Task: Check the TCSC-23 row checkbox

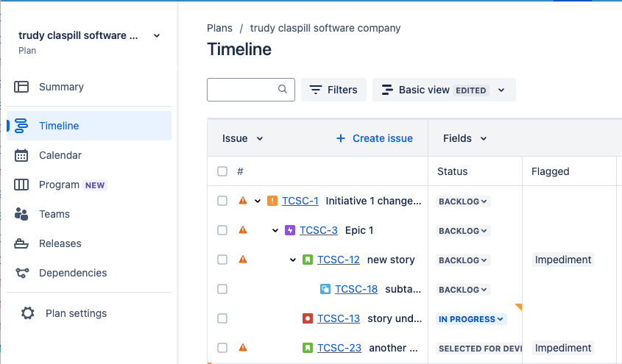Action: pos(222,348)
